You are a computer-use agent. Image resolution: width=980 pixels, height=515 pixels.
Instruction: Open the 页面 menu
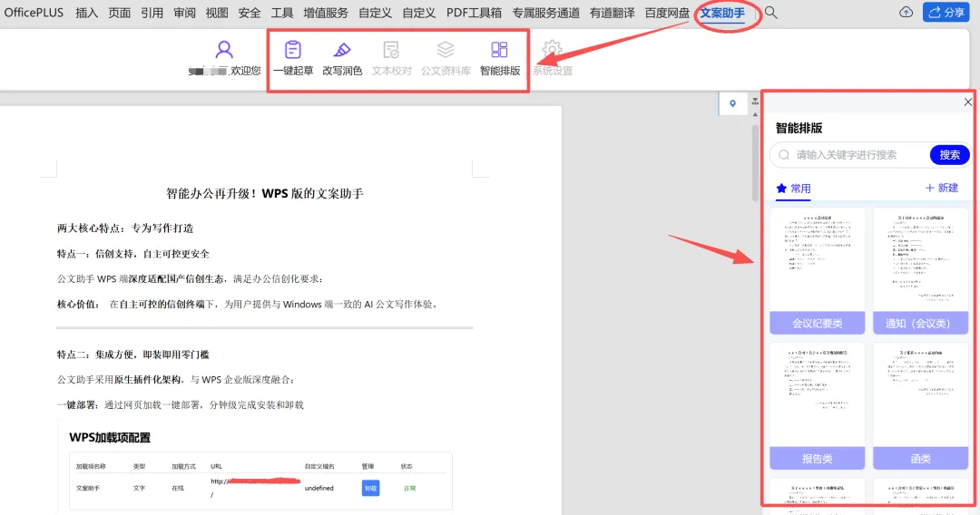coord(120,13)
